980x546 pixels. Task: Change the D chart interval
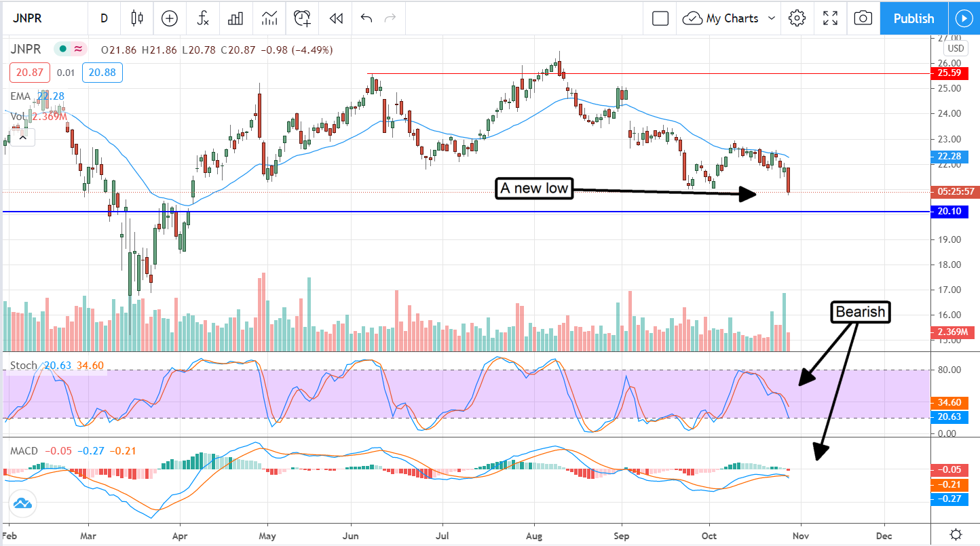click(x=104, y=18)
